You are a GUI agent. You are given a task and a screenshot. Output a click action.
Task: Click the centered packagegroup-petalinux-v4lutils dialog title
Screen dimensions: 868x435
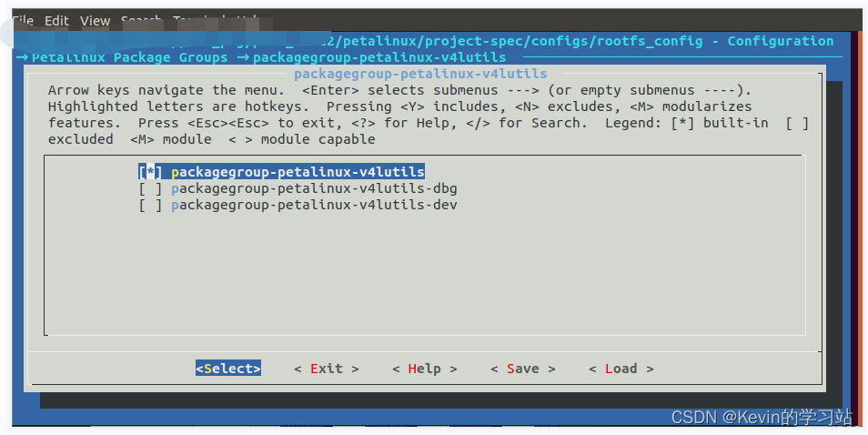coord(420,74)
